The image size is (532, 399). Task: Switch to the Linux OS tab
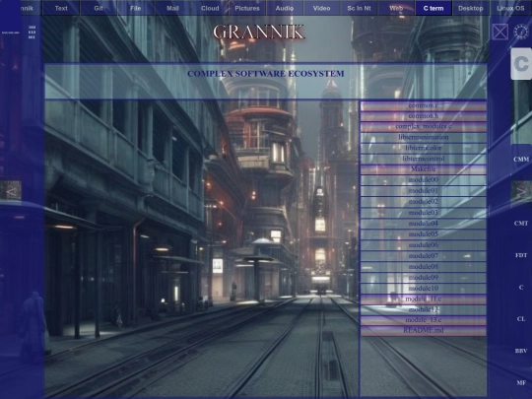510,8
